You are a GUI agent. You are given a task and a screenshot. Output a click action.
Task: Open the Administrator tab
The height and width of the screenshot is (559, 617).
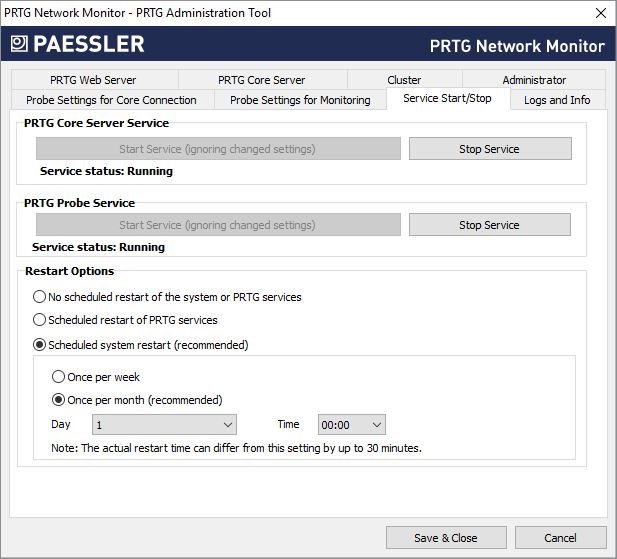(534, 80)
